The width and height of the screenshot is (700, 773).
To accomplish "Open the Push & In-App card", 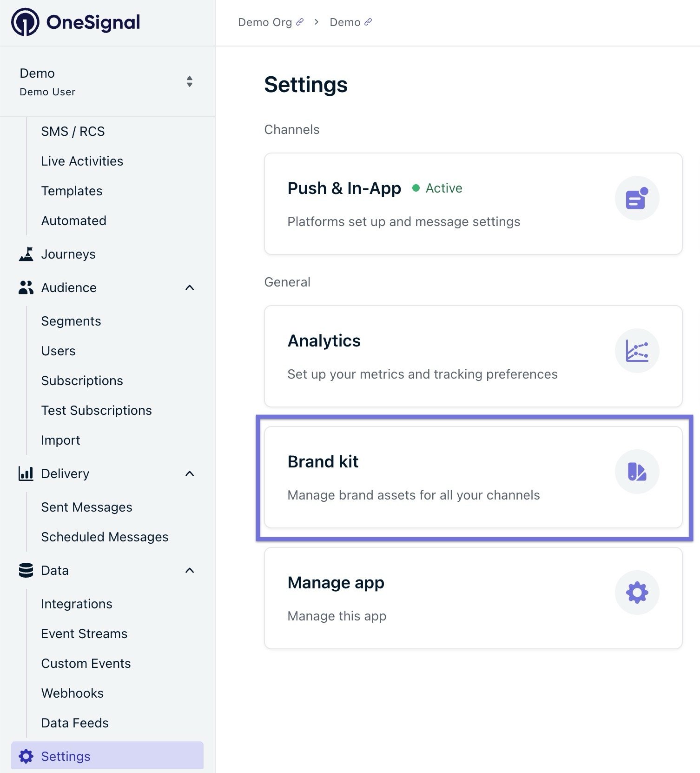I will 473,204.
